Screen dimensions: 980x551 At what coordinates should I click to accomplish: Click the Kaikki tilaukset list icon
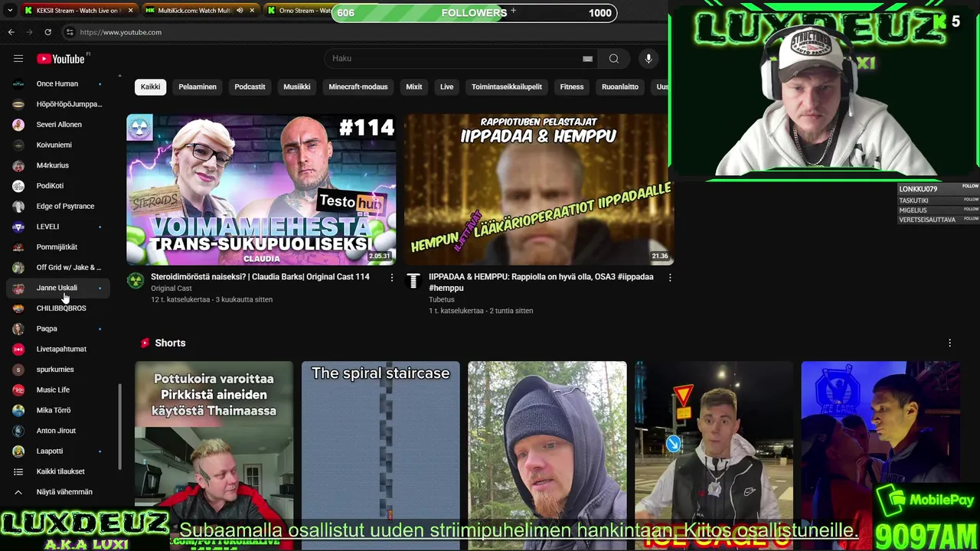coord(18,471)
